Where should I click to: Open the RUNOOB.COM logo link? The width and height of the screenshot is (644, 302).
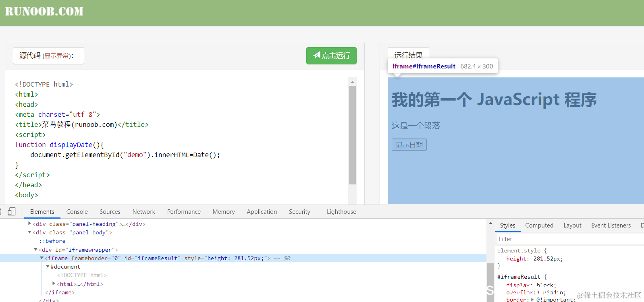[x=44, y=11]
